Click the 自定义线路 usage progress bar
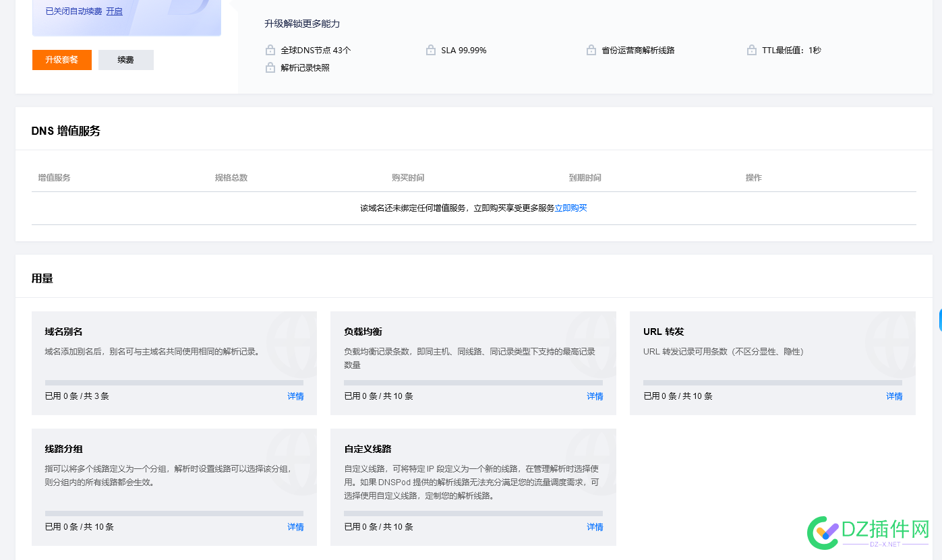This screenshot has width=942, height=560. (x=473, y=514)
